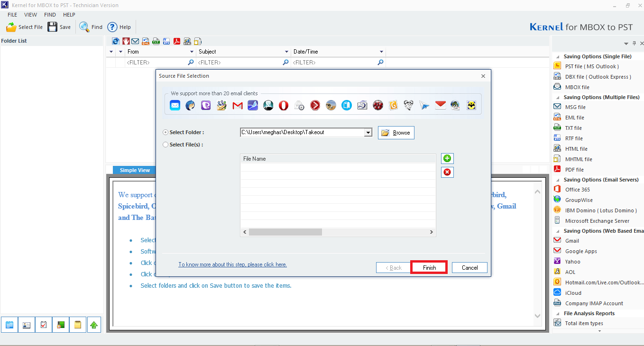Click the red remove file icon
644x346 pixels.
[447, 172]
